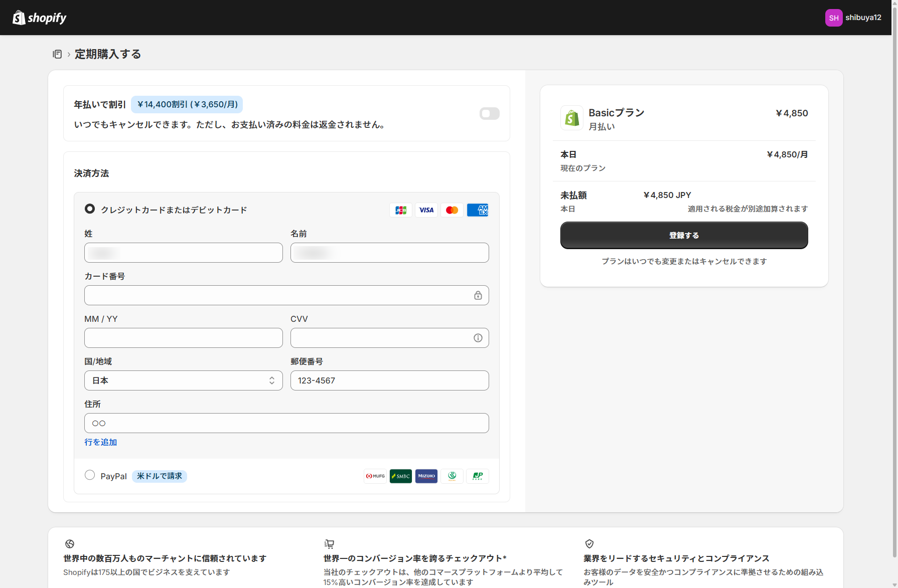Select credit or debit card payment option
898x588 pixels.
(x=90, y=209)
